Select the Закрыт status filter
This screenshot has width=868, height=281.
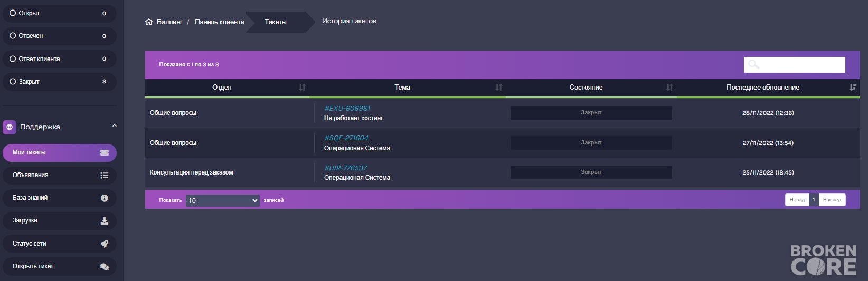click(x=60, y=82)
